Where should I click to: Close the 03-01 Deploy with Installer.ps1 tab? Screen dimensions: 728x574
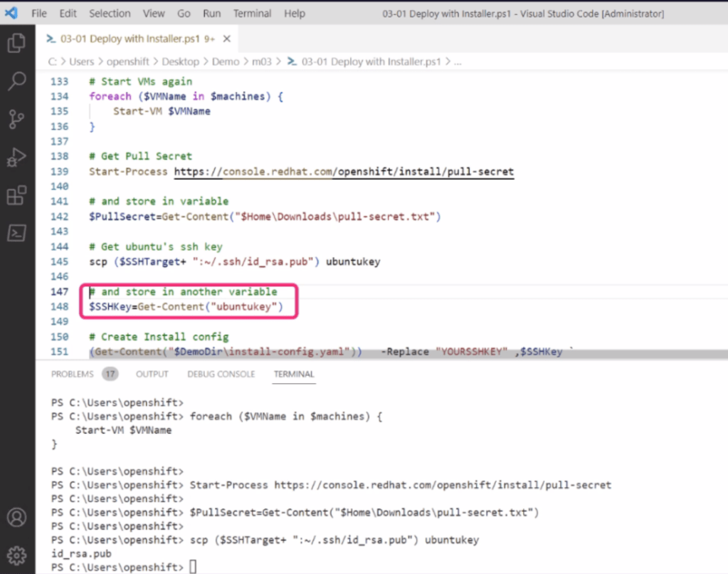coord(226,38)
